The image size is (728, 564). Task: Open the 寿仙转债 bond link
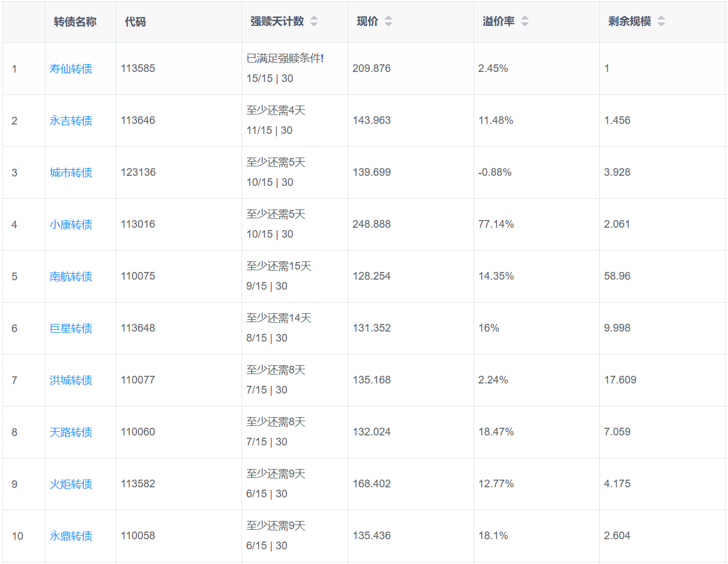click(71, 69)
